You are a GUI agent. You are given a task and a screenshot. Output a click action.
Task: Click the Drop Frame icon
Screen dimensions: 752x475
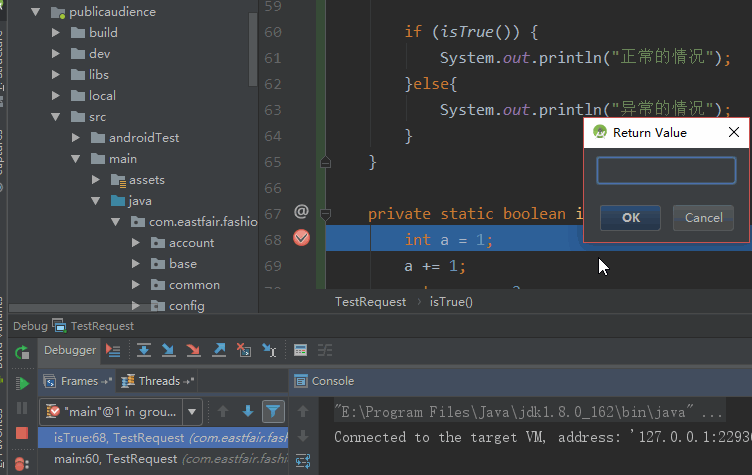(x=244, y=351)
